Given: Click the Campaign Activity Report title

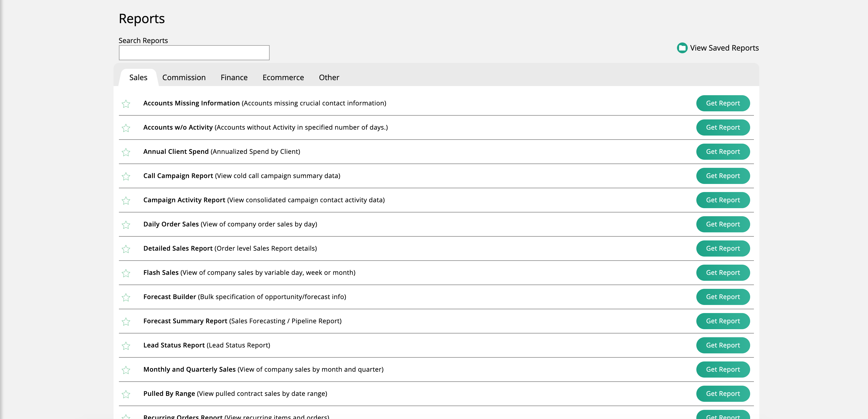Looking at the screenshot, I should click(184, 200).
